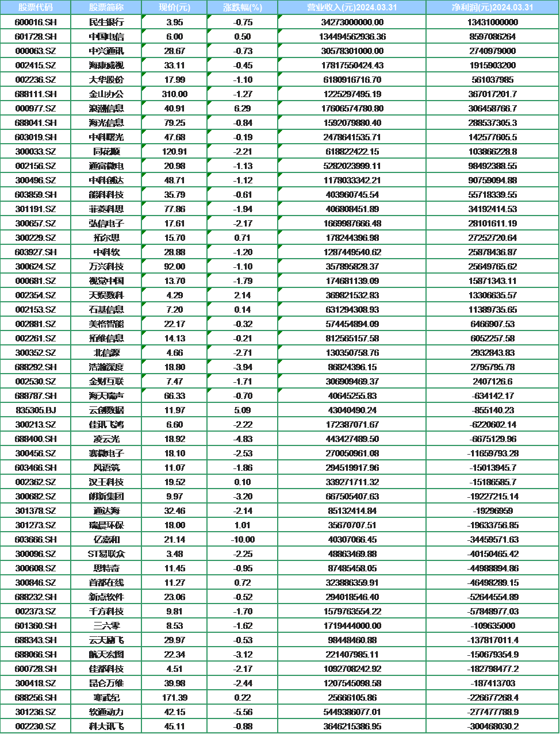Select the 中国电信 name cell
Viewport: 560px width, 734px height.
(x=106, y=36)
